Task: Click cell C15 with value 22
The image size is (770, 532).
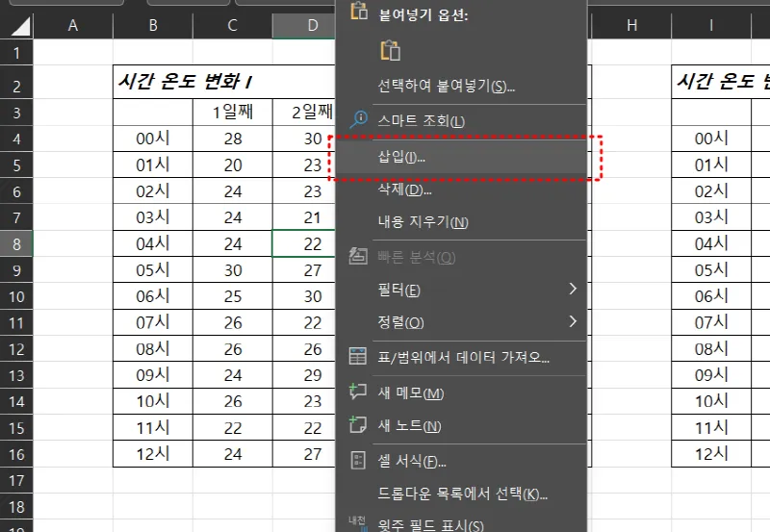Action: pos(233,427)
